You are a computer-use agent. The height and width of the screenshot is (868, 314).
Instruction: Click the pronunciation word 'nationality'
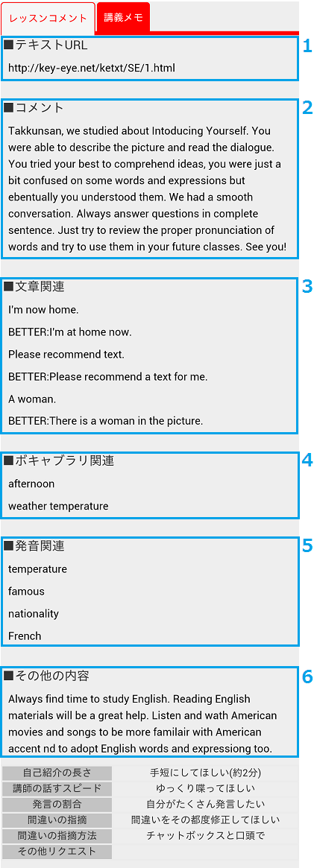tap(34, 614)
